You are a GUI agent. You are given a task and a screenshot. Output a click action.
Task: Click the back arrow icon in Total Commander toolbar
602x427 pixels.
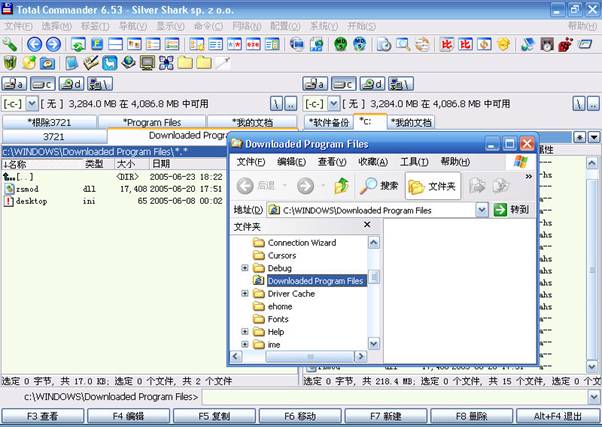click(34, 45)
